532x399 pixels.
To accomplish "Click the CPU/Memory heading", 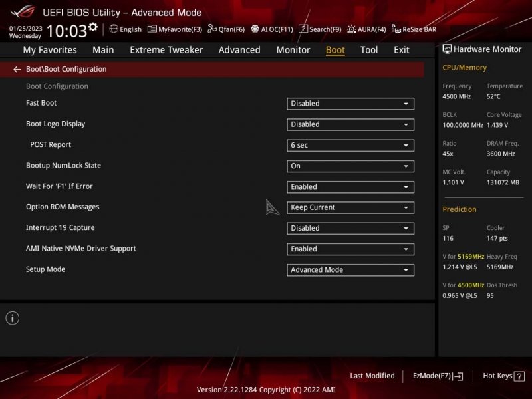I will tap(464, 68).
